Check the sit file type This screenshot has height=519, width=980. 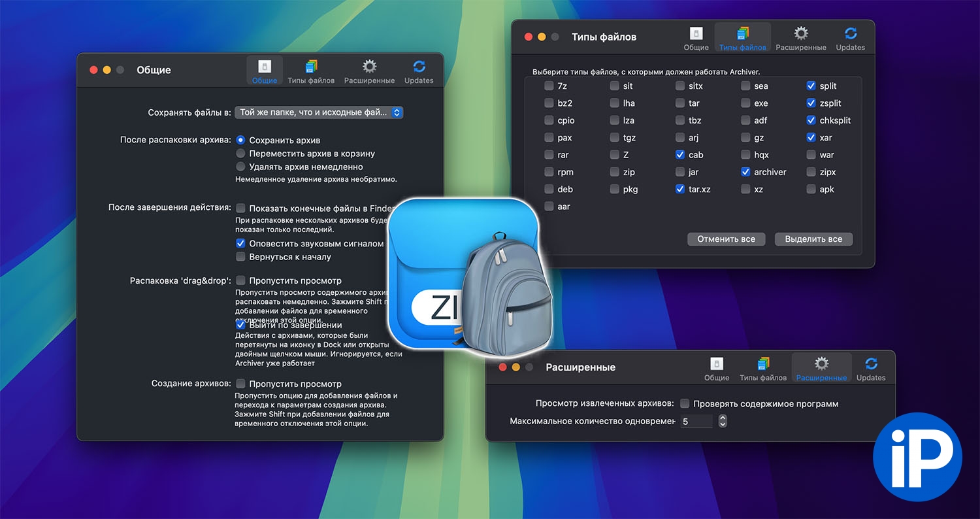[x=615, y=86]
